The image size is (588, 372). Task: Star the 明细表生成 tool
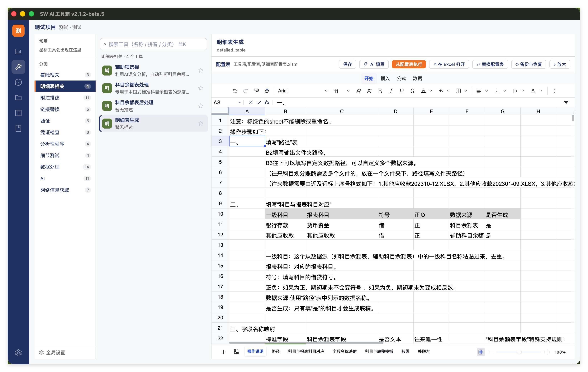click(x=201, y=123)
